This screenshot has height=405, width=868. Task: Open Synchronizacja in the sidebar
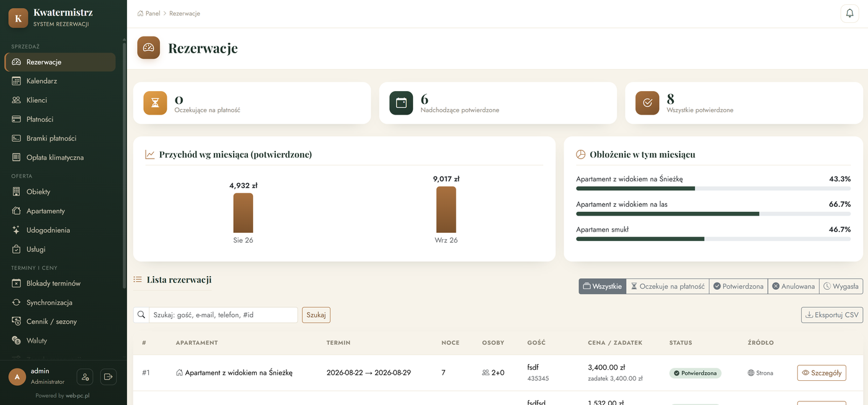pyautogui.click(x=60, y=303)
